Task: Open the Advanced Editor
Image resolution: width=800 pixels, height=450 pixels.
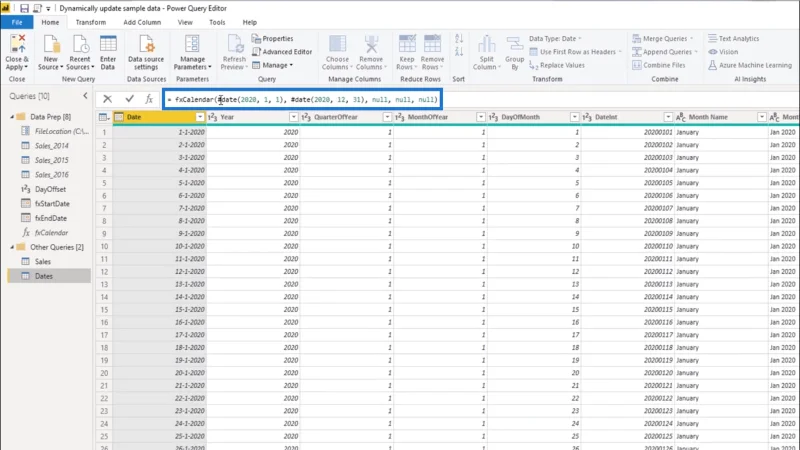Action: (x=282, y=52)
